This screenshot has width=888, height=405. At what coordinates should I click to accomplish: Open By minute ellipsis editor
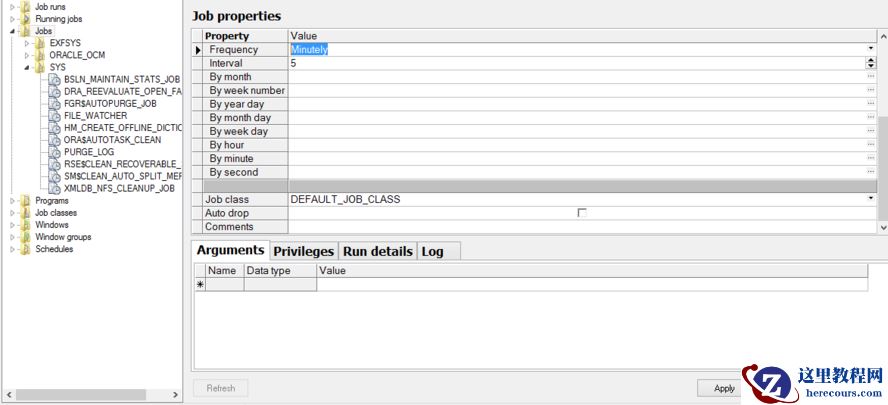coord(871,158)
